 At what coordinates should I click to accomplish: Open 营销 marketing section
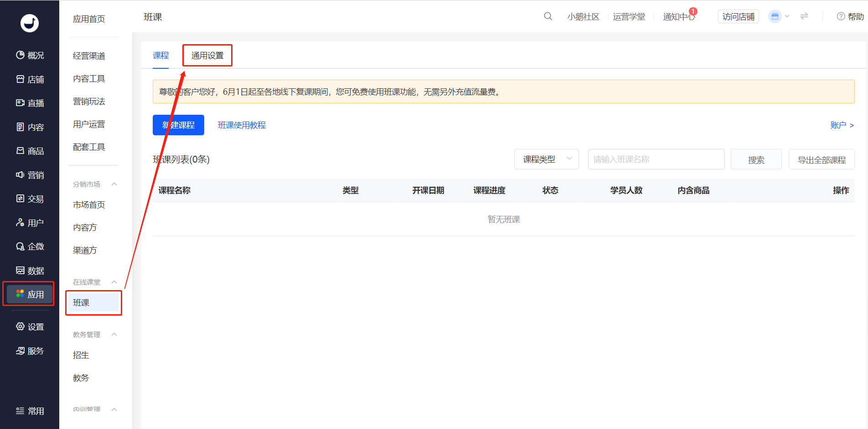coord(30,175)
